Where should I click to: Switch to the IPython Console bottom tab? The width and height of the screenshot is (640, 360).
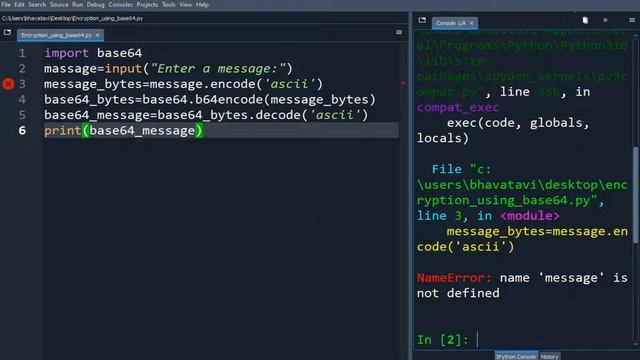[516, 356]
